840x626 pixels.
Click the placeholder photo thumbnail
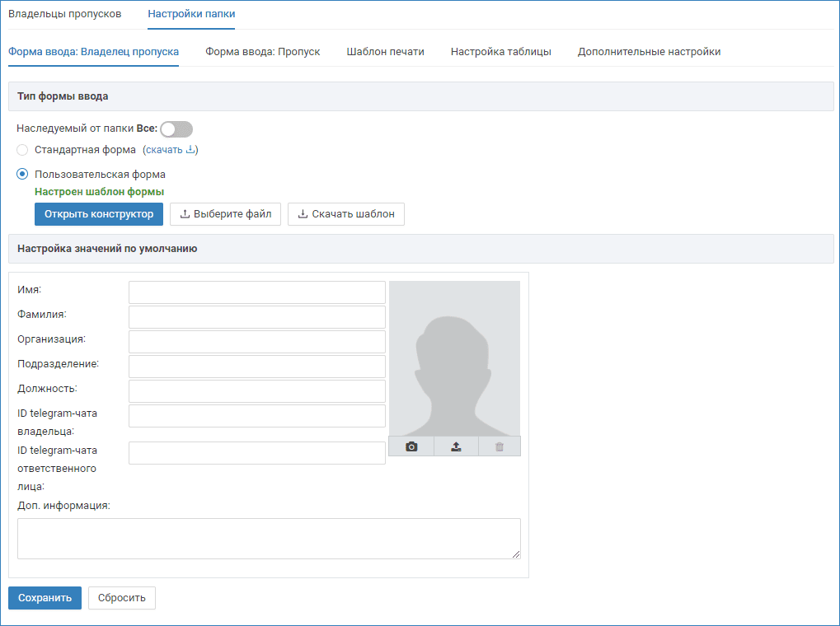[x=454, y=358]
